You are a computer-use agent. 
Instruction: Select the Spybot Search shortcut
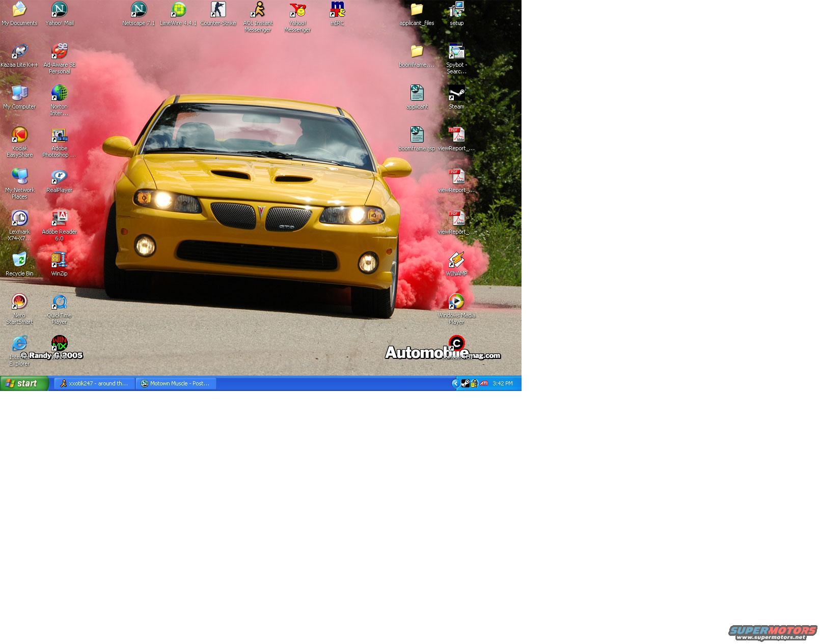[456, 59]
